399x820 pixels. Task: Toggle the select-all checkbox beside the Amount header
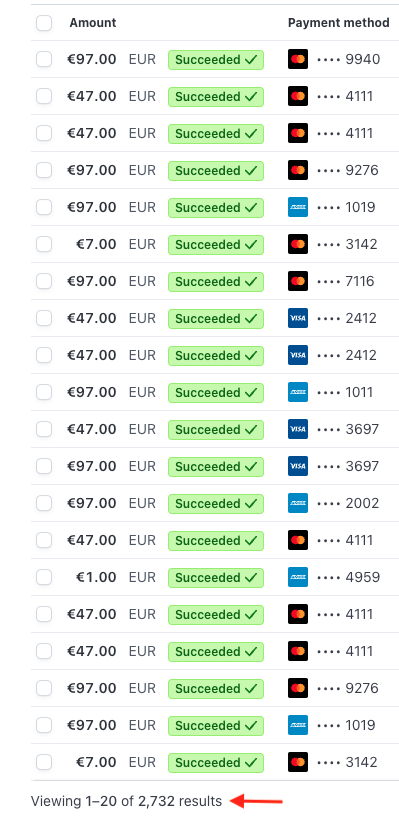coord(44,22)
